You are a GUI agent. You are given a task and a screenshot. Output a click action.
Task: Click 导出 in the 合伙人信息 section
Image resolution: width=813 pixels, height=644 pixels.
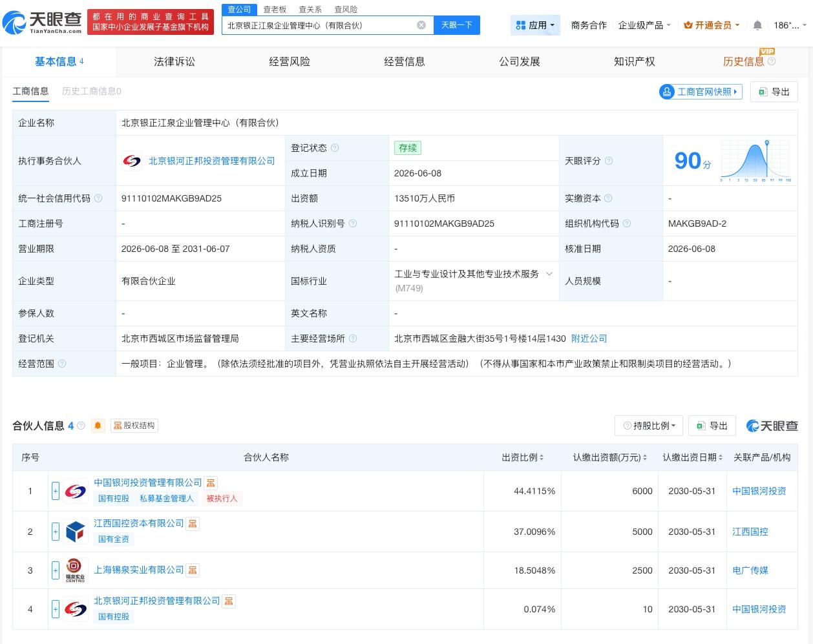pos(712,426)
